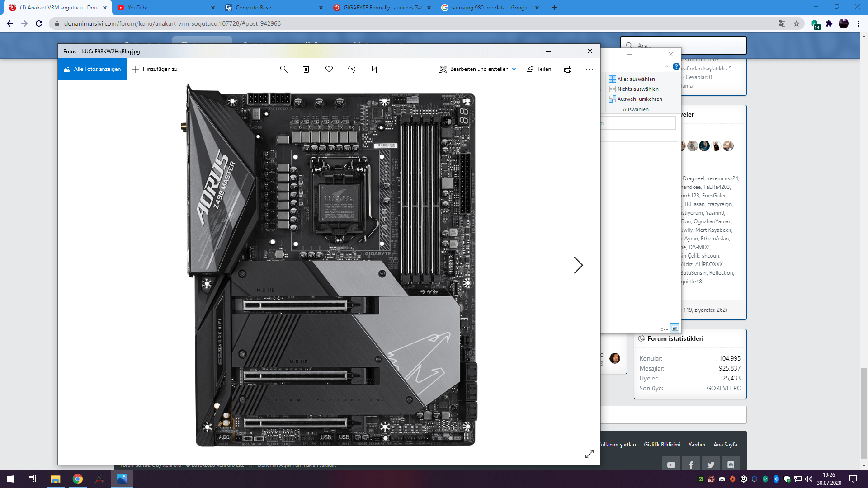Click the Teilen share button

pyautogui.click(x=539, y=69)
